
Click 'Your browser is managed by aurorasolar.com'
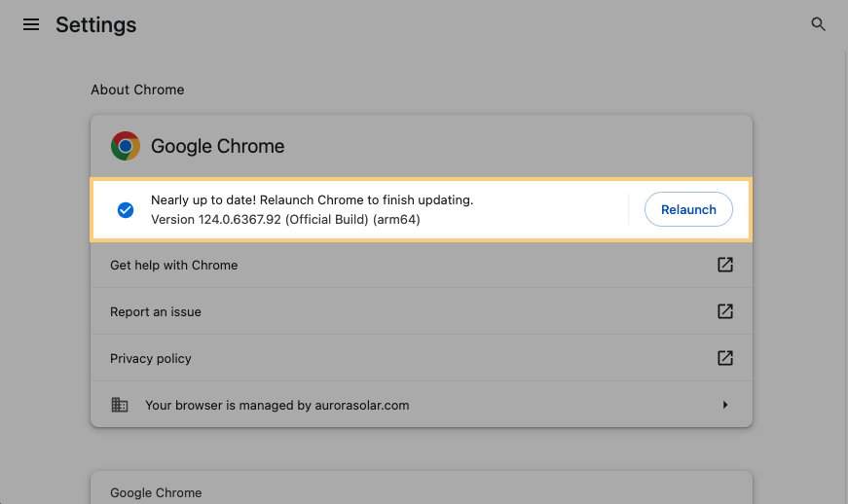tap(277, 405)
